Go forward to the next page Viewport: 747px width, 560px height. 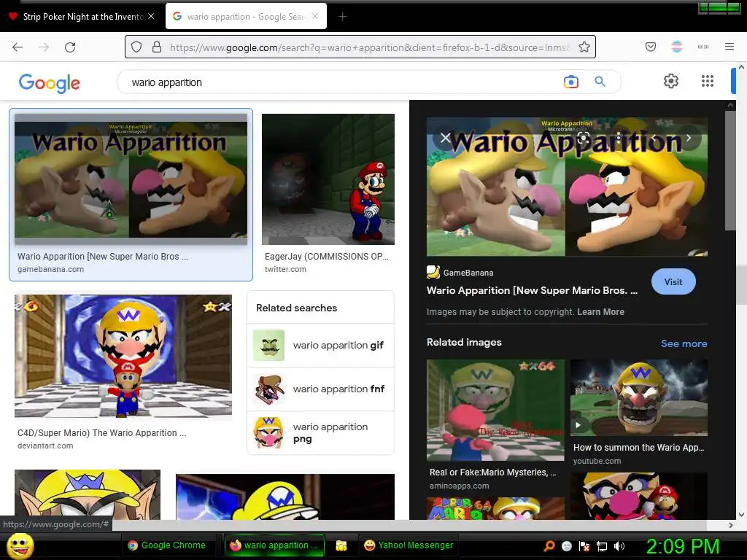(x=44, y=47)
